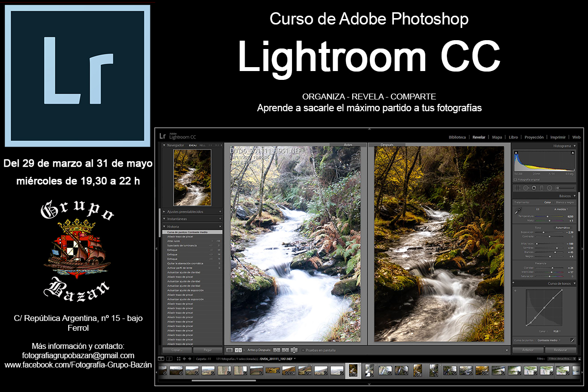Screen dimensions: 588x392
Task: Switch to Loupe view in the toolbar
Action: (x=229, y=350)
